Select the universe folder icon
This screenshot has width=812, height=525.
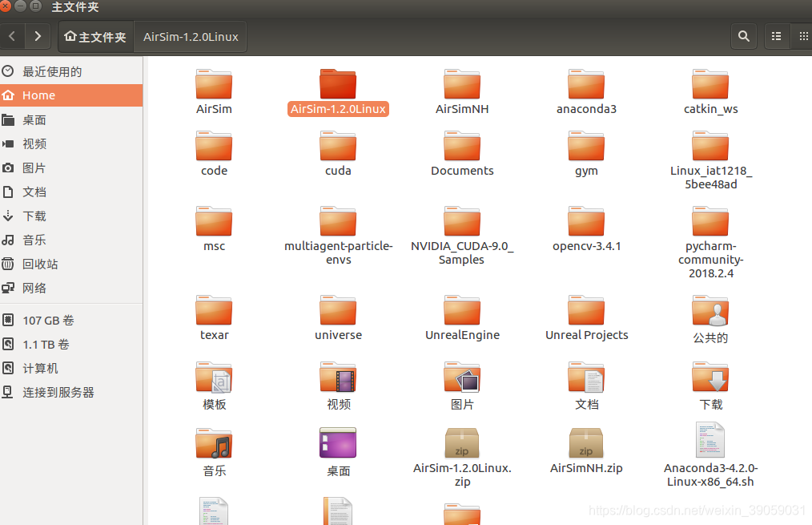[x=338, y=310]
